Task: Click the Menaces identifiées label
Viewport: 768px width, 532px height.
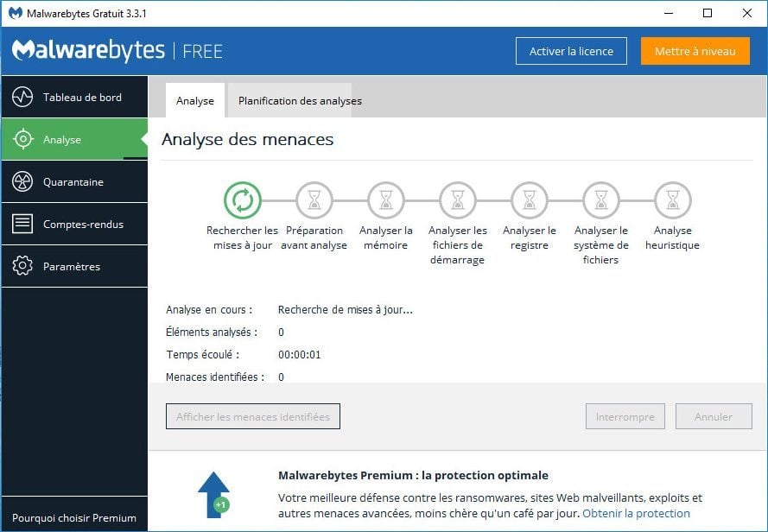Action: click(215, 377)
